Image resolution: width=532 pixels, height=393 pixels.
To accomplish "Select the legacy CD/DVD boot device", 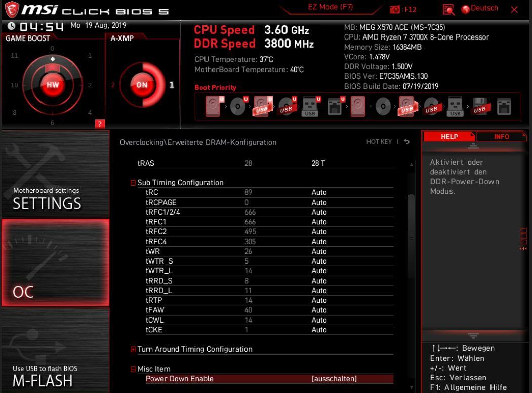I will coord(383,106).
